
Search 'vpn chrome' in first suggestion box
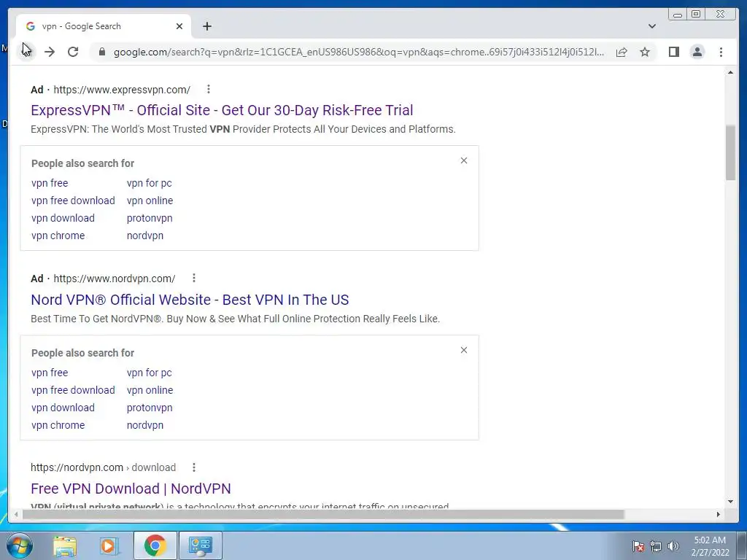58,236
